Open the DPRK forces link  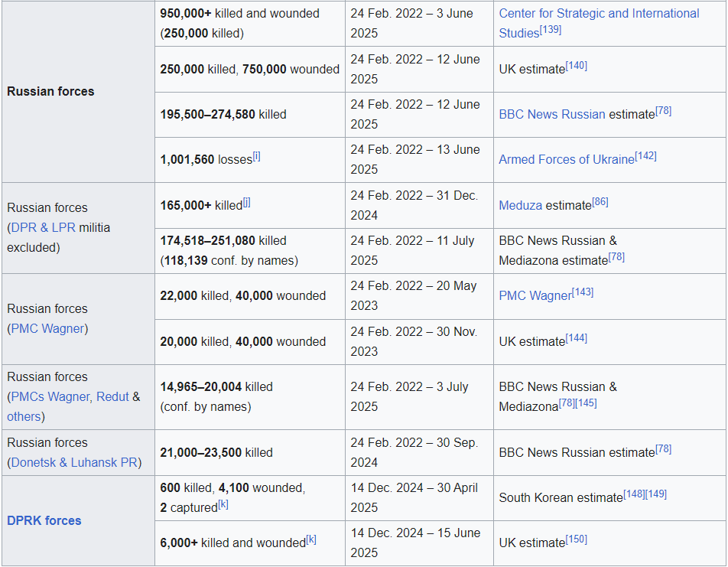pos(44,520)
